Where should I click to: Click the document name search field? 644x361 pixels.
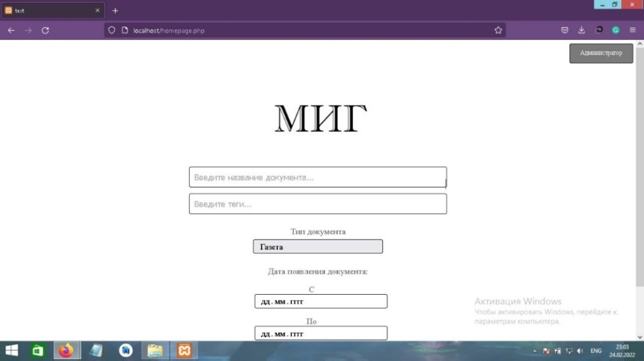click(317, 177)
